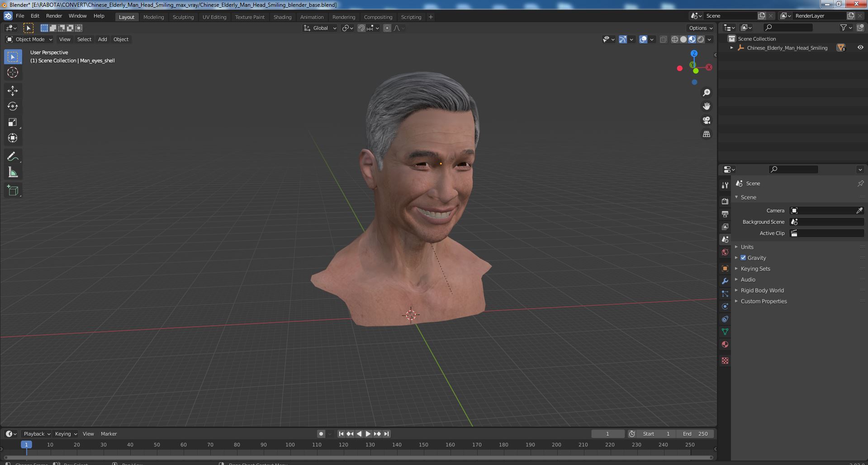Image resolution: width=868 pixels, height=465 pixels.
Task: Activate the Scale tool
Action: [x=13, y=122]
